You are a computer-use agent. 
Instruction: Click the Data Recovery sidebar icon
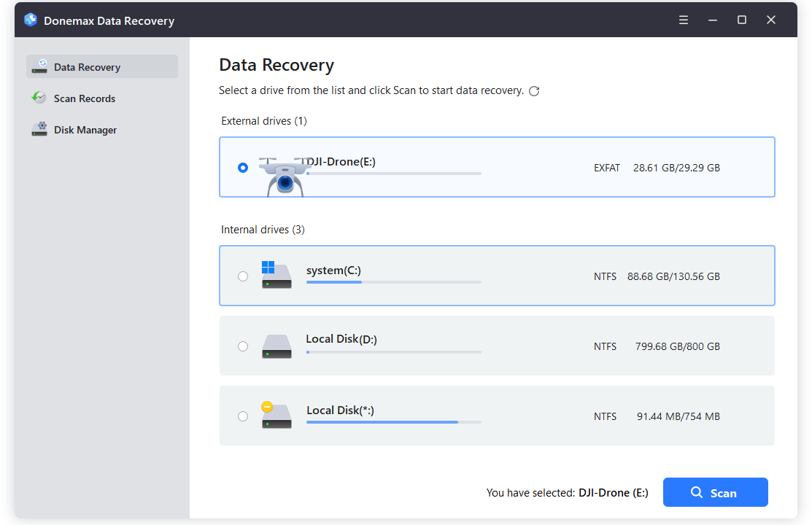(x=39, y=66)
